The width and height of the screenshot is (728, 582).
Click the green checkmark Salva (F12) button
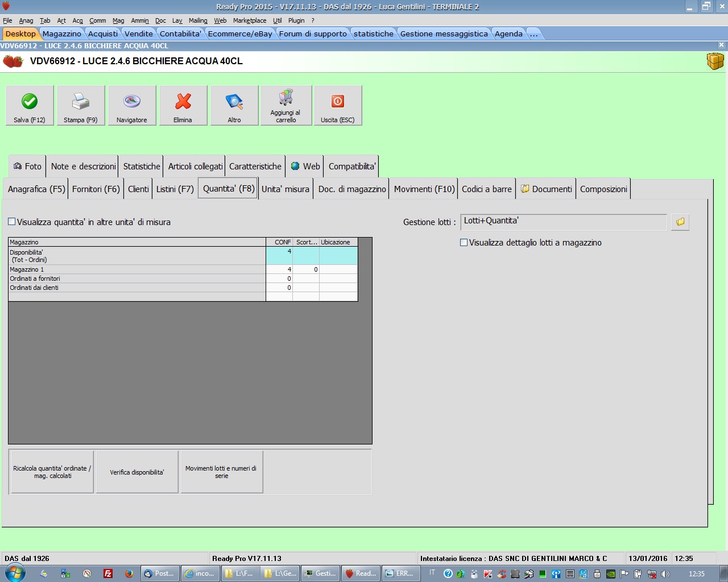tap(30, 105)
